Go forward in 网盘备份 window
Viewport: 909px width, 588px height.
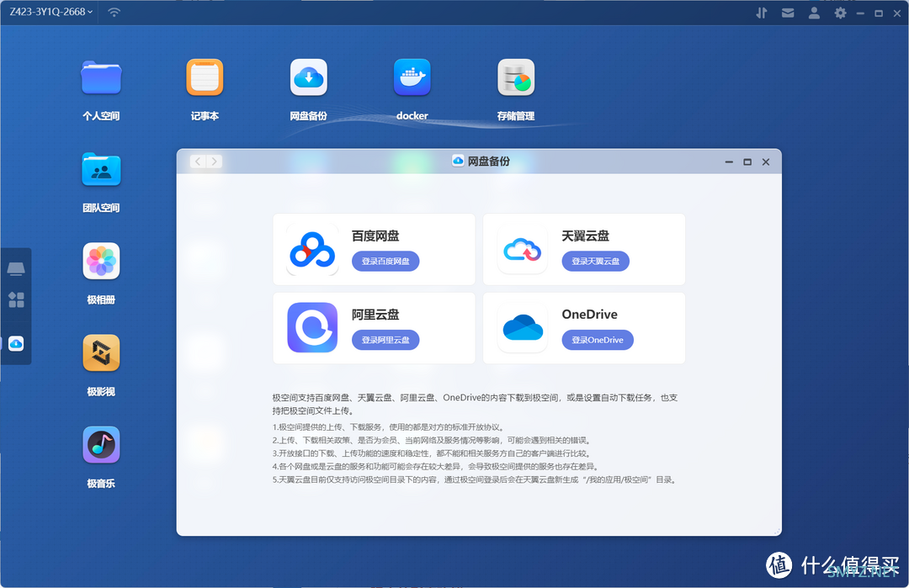pyautogui.click(x=214, y=162)
